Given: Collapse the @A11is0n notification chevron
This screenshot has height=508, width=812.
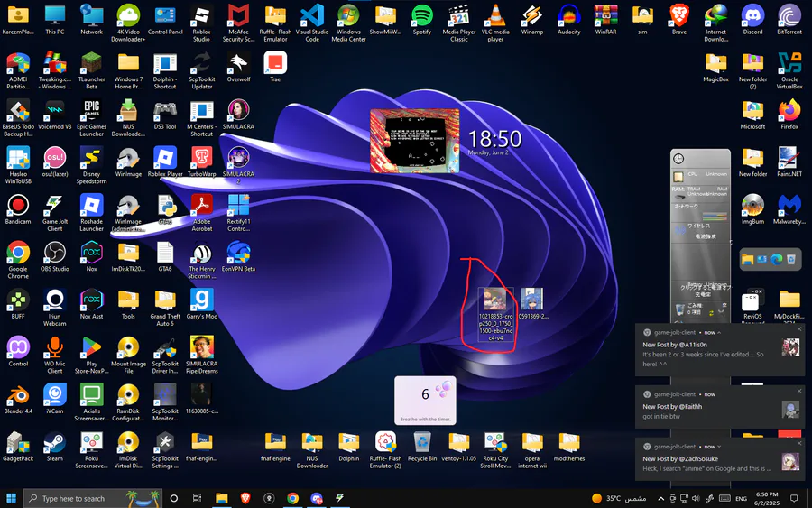Looking at the screenshot, I should pos(719,332).
